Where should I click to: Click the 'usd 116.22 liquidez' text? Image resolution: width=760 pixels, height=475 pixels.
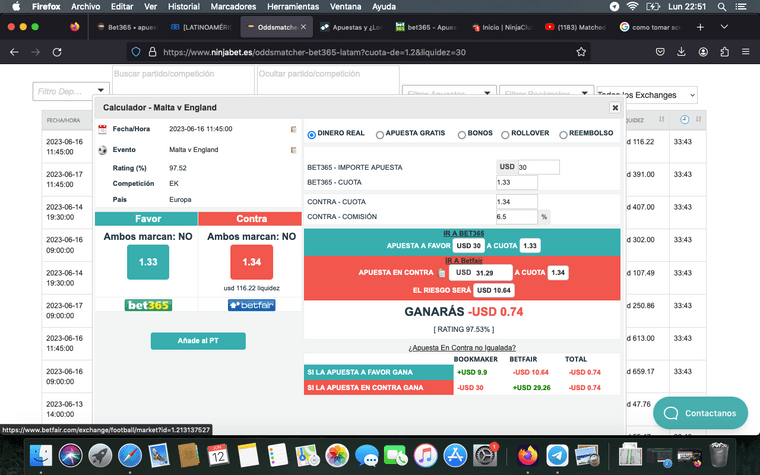(252, 288)
